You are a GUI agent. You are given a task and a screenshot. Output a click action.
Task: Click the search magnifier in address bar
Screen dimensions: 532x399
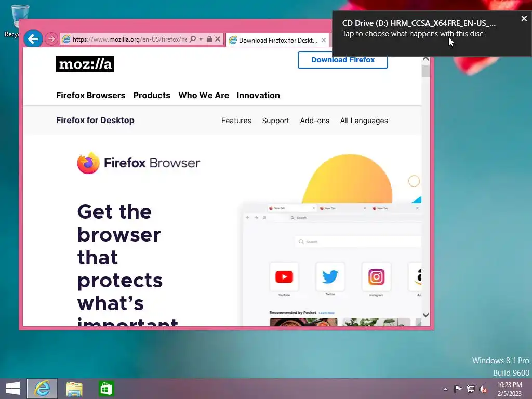[192, 39]
